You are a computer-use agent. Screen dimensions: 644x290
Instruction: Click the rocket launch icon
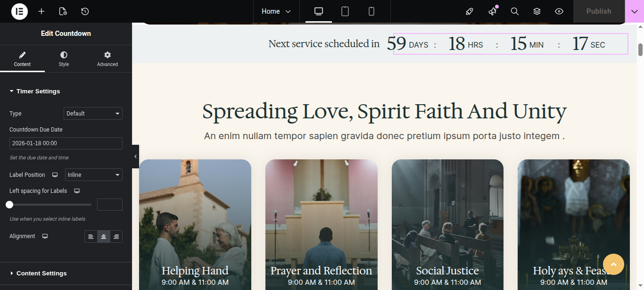[470, 11]
